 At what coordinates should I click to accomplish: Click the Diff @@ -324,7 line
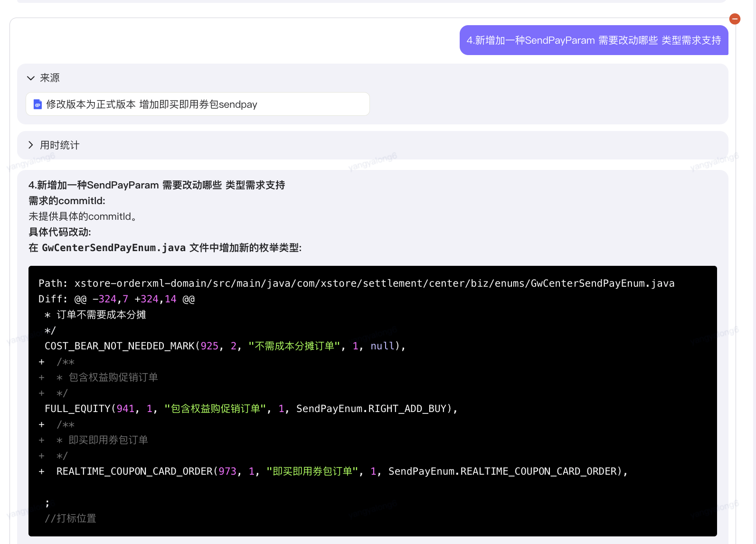click(x=117, y=299)
